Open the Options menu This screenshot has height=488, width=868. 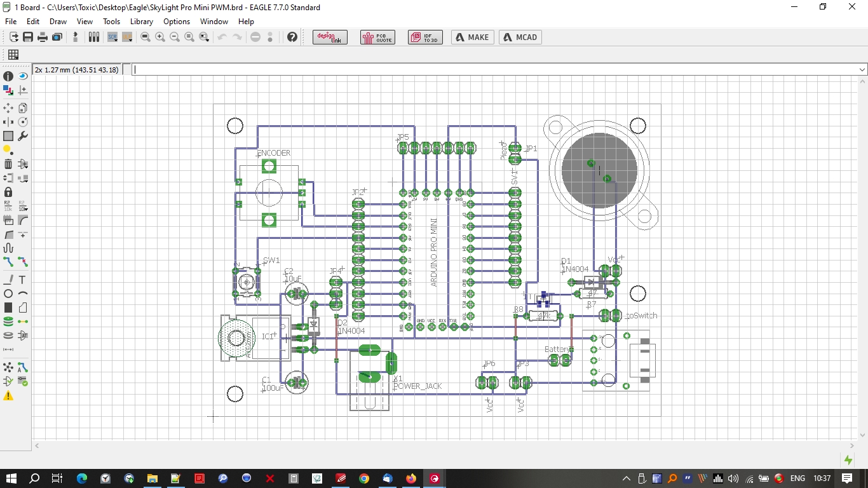pos(177,22)
